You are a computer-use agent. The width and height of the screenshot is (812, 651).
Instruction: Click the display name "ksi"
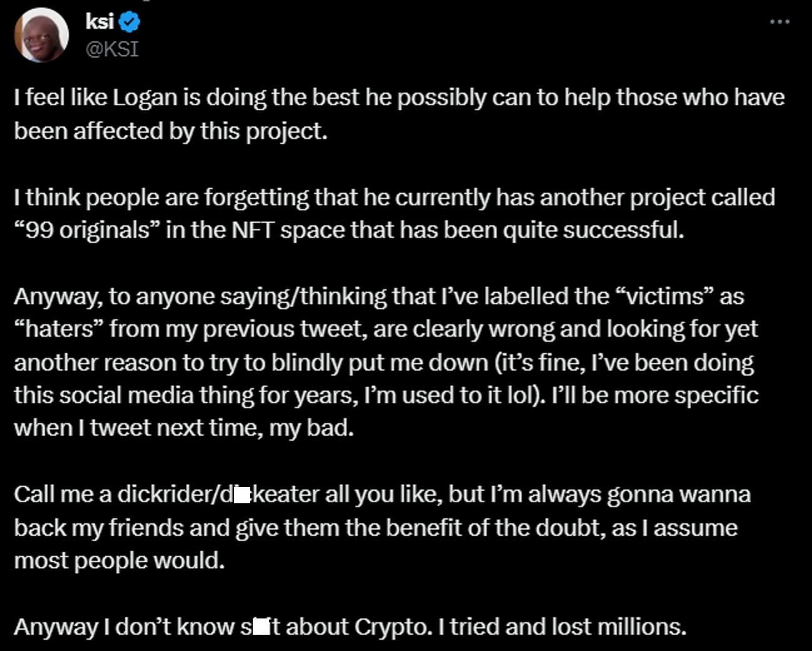99,21
